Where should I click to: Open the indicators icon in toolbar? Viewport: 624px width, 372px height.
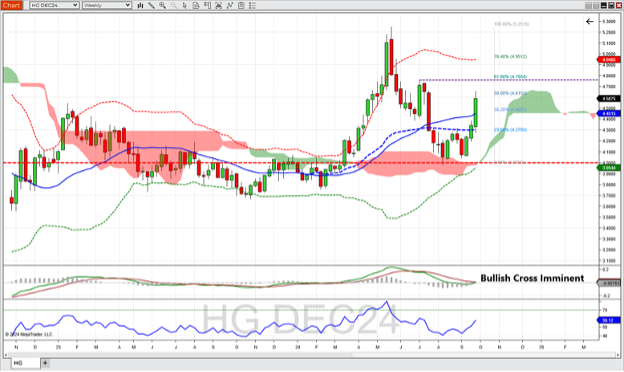[218, 5]
